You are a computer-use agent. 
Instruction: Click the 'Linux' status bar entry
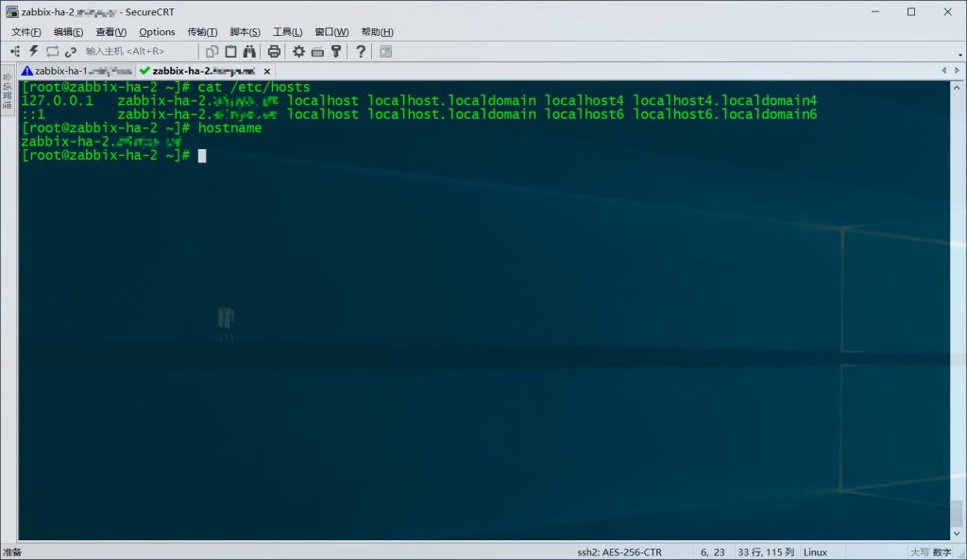point(815,552)
